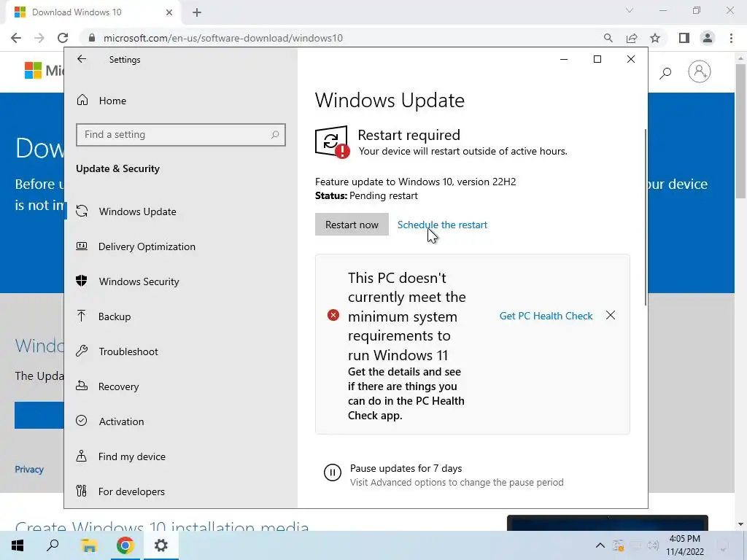The height and width of the screenshot is (560, 747).
Task: Click the Chrome forward button
Action: (x=39, y=38)
